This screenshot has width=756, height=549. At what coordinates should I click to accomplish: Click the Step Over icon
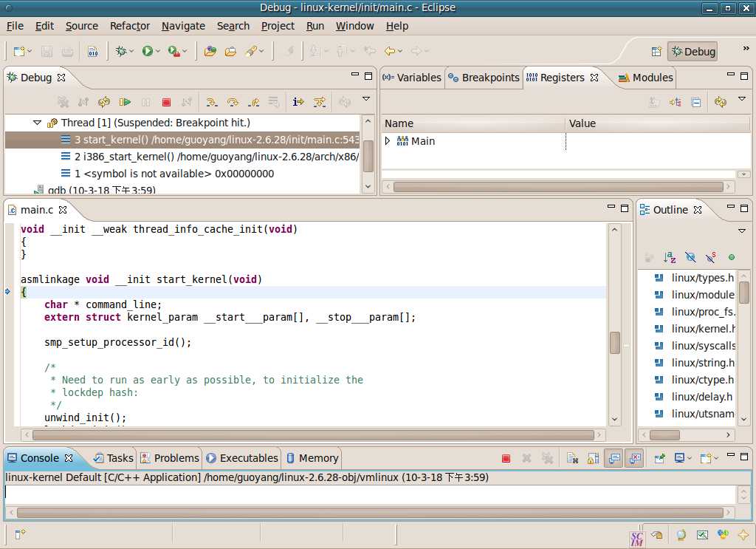point(233,102)
